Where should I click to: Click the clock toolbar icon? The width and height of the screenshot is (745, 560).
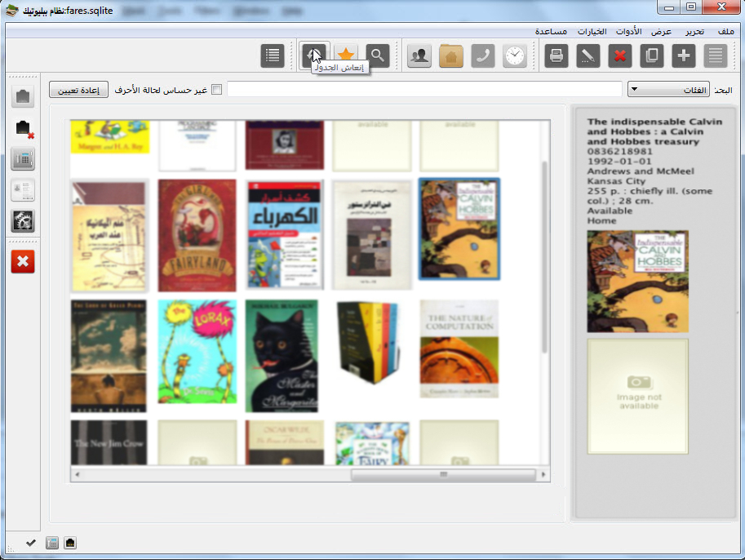point(515,56)
